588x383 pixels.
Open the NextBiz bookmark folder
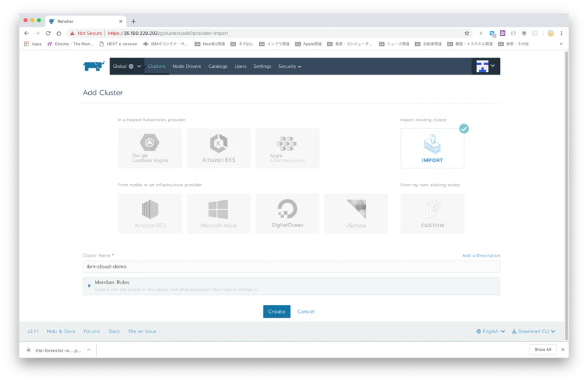coord(210,44)
